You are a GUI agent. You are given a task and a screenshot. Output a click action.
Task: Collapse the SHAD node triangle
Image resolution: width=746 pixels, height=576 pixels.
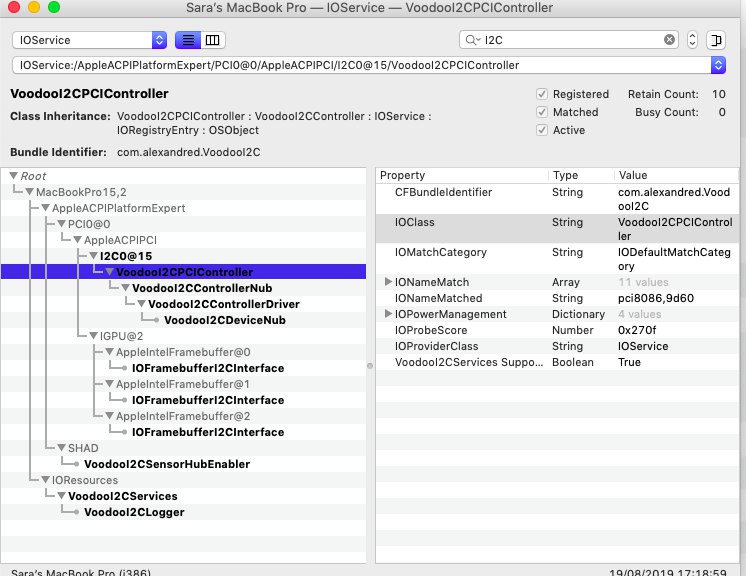click(x=61, y=448)
